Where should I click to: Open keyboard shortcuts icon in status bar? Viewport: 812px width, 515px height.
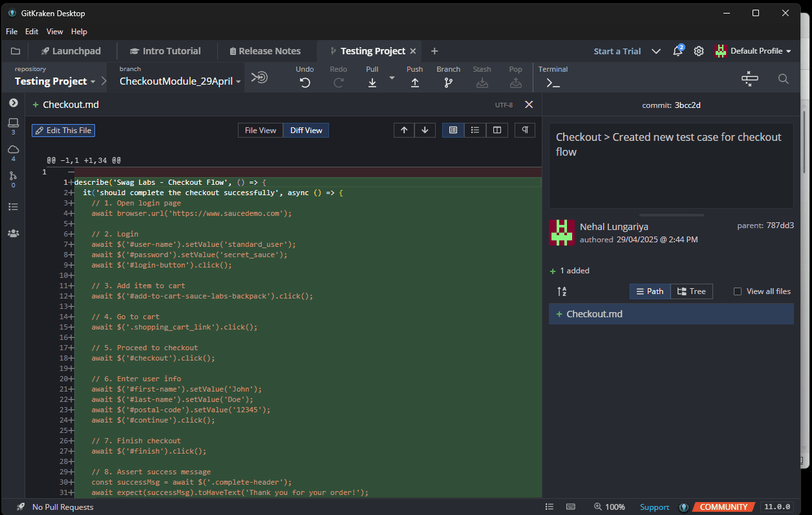click(571, 507)
